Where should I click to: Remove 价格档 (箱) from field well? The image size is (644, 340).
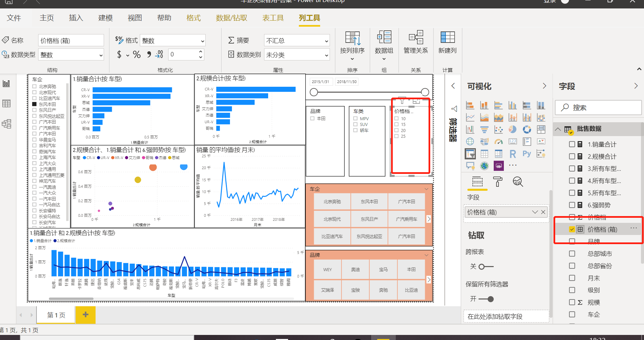point(543,212)
